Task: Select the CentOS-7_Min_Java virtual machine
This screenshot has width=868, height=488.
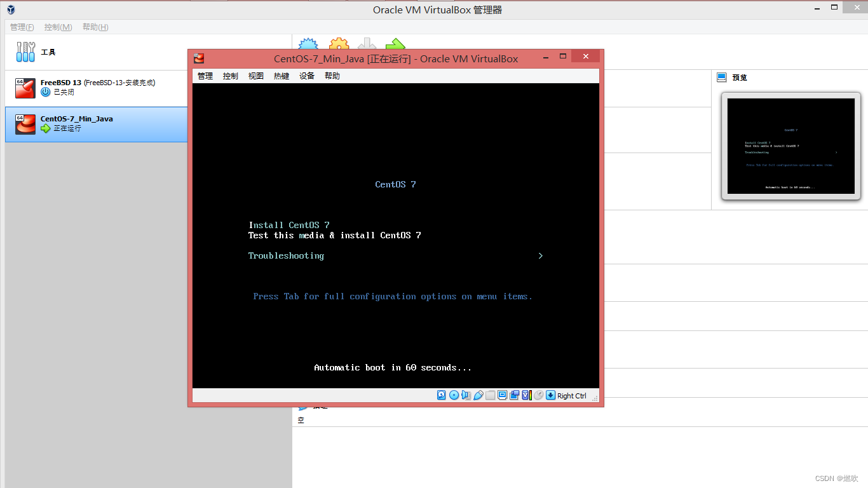Action: (x=97, y=125)
